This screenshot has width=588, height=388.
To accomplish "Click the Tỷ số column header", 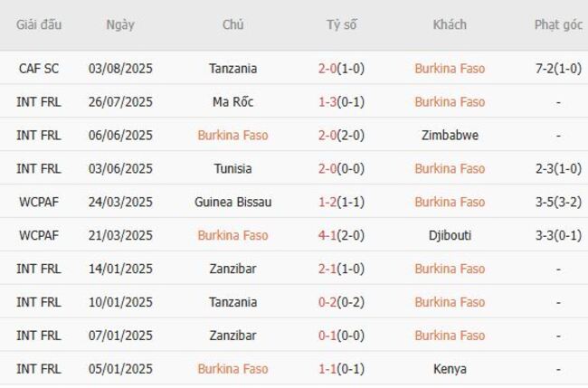I will [341, 24].
